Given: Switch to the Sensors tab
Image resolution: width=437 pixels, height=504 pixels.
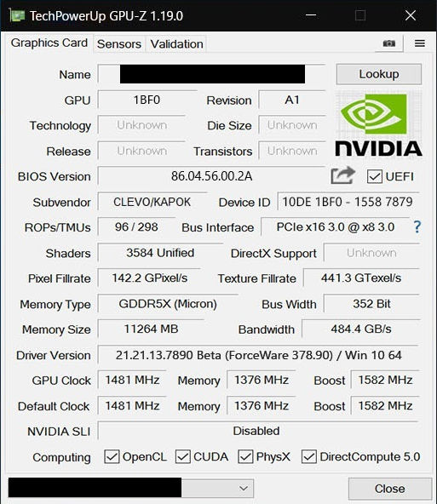Looking at the screenshot, I should 119,44.
